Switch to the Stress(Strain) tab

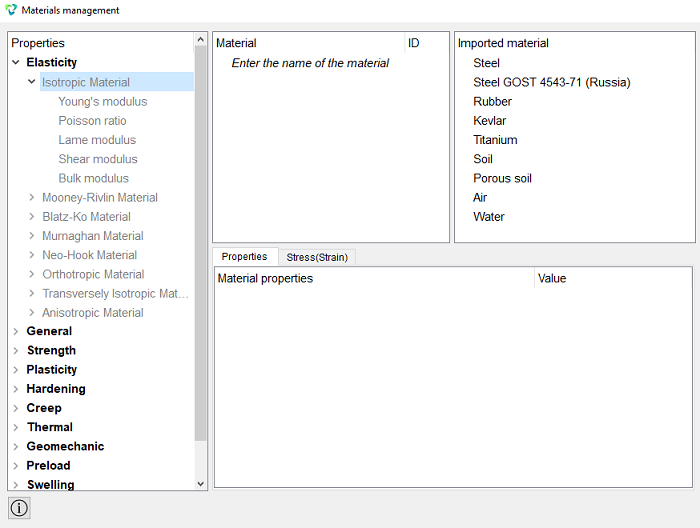pyautogui.click(x=317, y=257)
